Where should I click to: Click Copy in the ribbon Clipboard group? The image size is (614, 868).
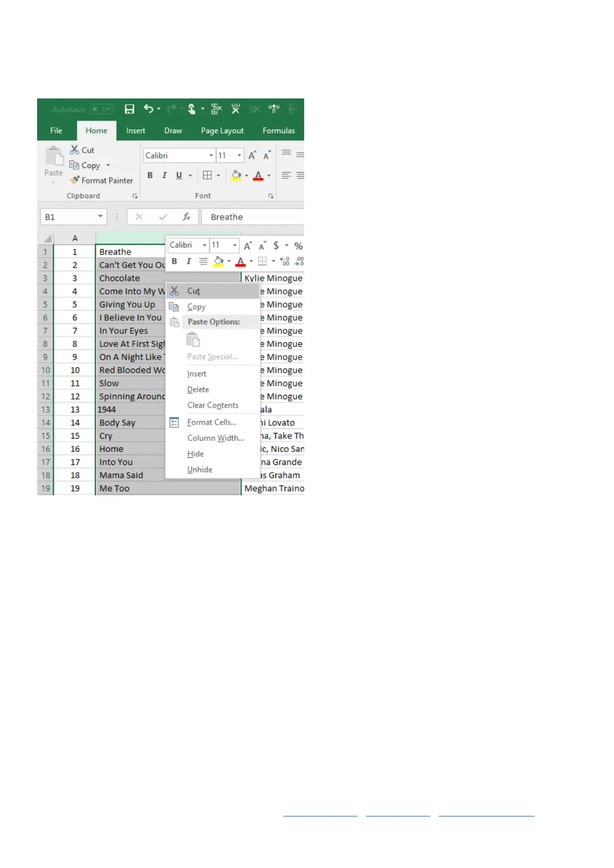coord(86,165)
